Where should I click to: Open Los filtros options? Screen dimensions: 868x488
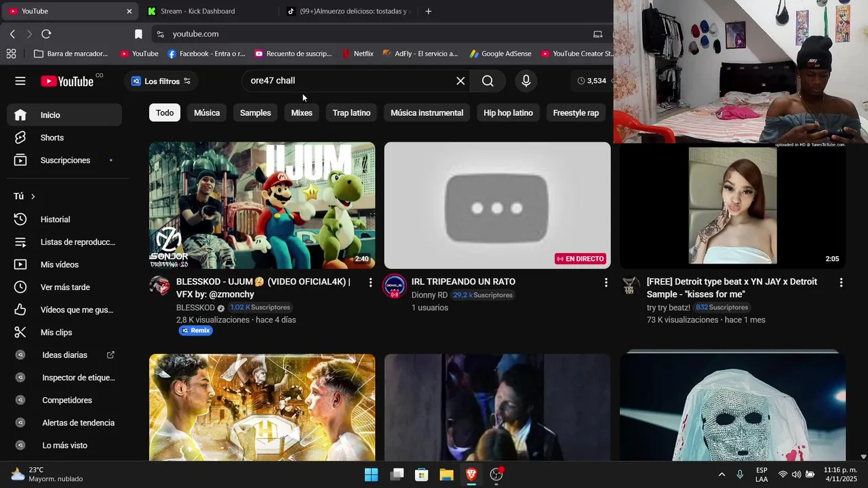(x=161, y=81)
